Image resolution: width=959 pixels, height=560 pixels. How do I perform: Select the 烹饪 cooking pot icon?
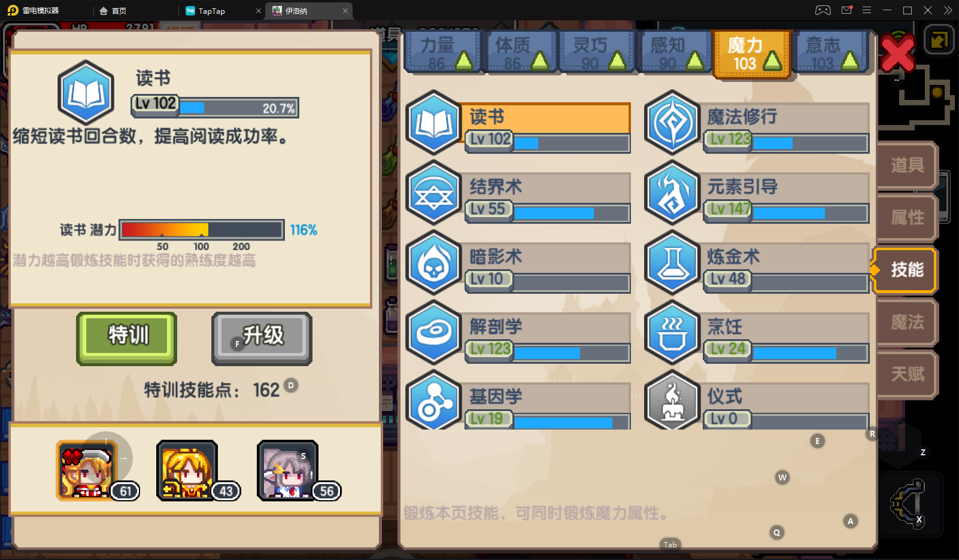(x=672, y=333)
